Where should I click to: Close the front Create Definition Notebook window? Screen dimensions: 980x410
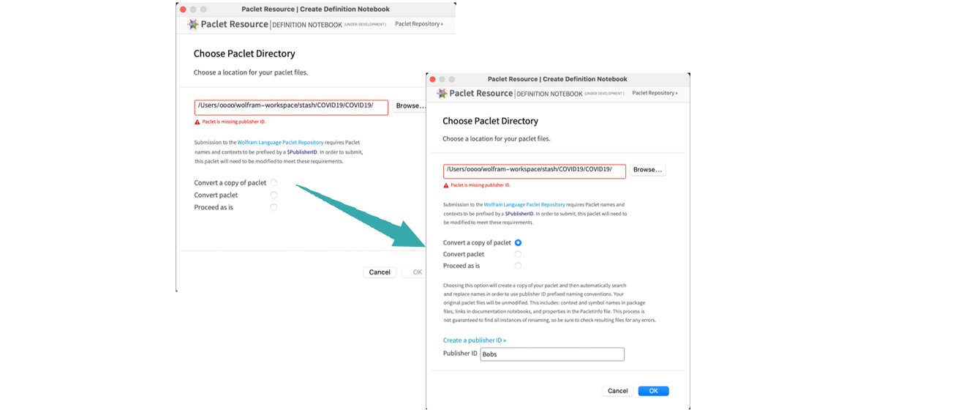pos(432,79)
